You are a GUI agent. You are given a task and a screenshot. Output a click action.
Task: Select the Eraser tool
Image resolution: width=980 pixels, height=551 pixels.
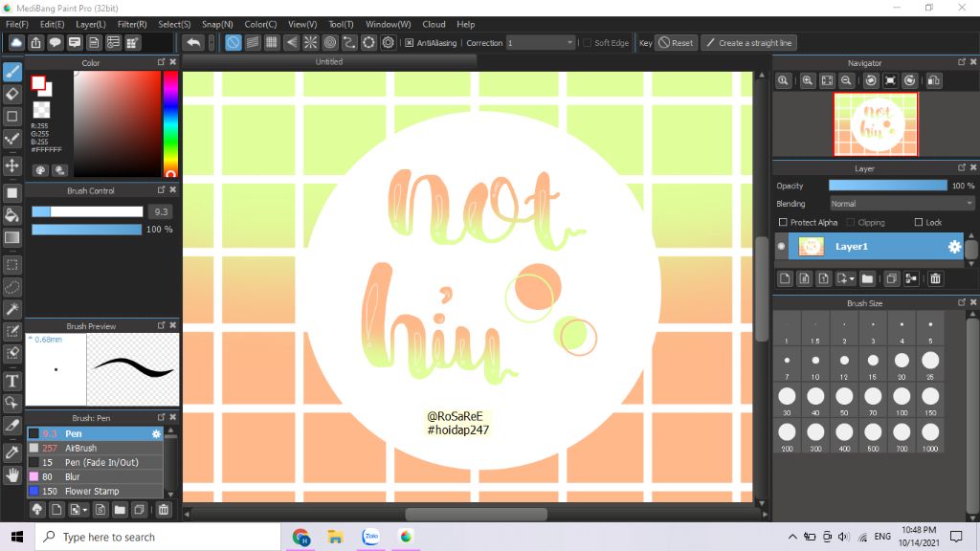pyautogui.click(x=12, y=95)
